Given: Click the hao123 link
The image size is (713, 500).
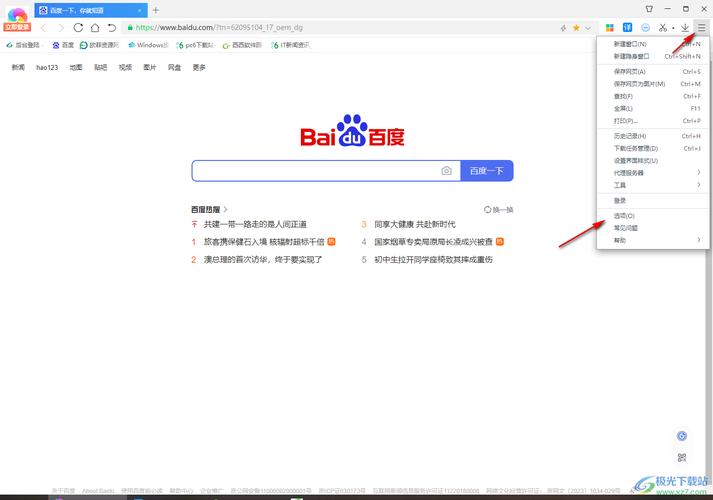Looking at the screenshot, I should [47, 67].
